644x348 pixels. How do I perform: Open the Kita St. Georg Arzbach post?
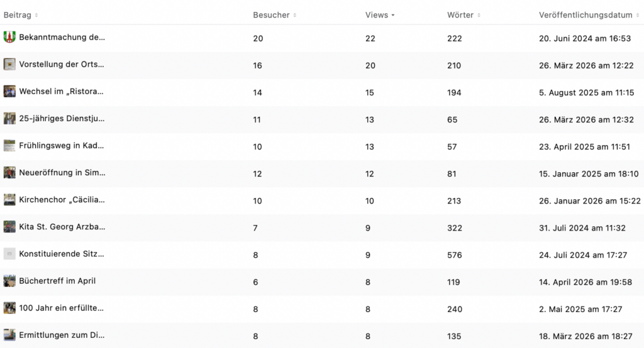click(x=62, y=227)
